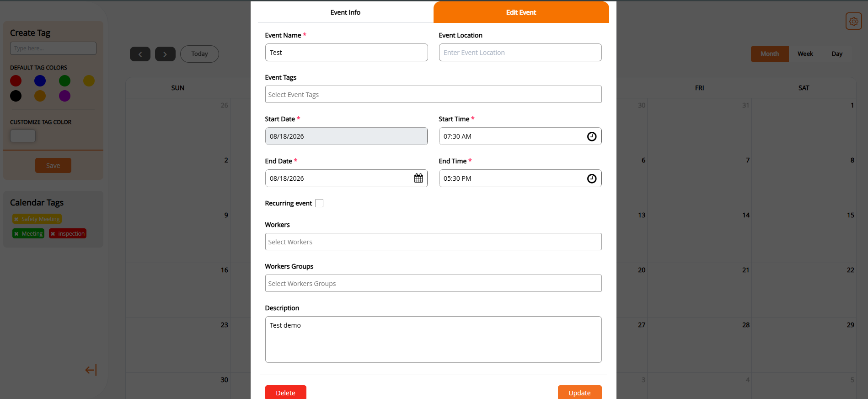Open the End Time clock picker
868x399 pixels.
click(x=591, y=178)
